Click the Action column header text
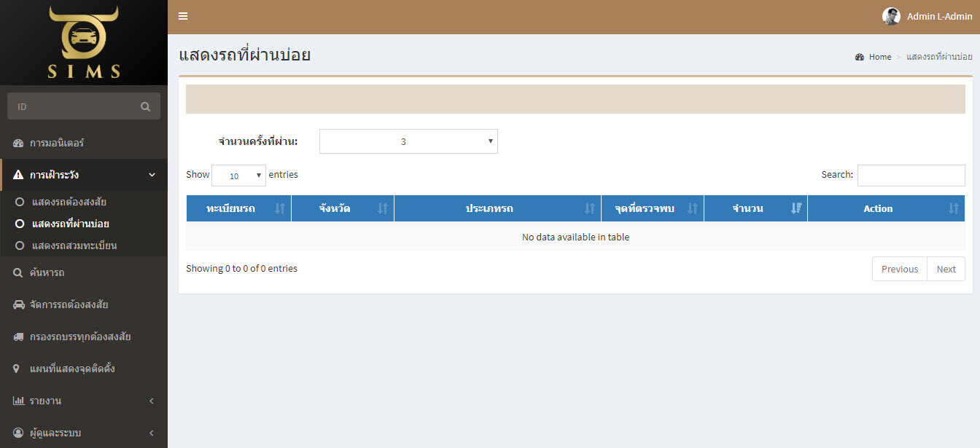Image resolution: width=980 pixels, height=448 pixels. click(878, 208)
